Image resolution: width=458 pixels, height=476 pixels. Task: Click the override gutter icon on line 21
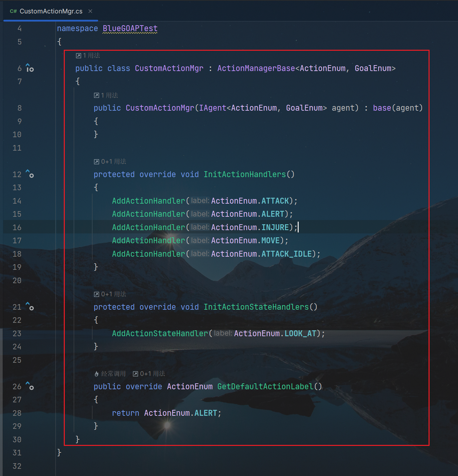(30, 307)
